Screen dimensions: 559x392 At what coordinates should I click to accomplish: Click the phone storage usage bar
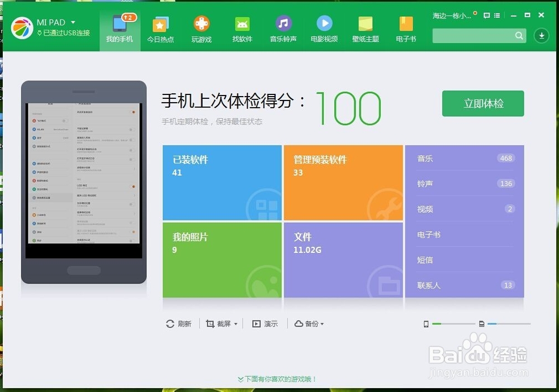pyautogui.click(x=453, y=324)
